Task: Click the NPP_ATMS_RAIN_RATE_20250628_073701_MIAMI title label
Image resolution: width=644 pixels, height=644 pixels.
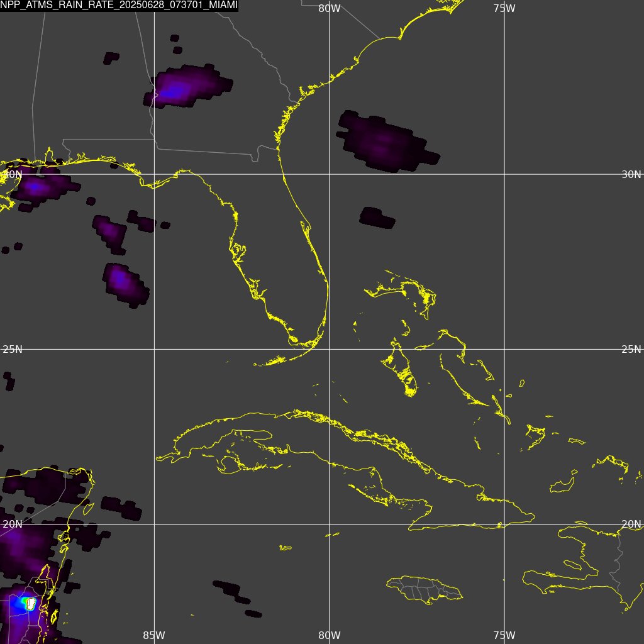Action: [119, 6]
